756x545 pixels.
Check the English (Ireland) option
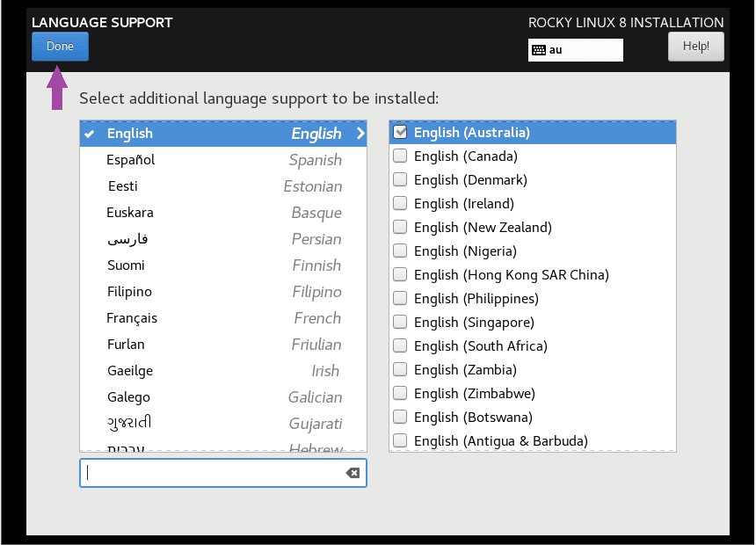[400, 203]
